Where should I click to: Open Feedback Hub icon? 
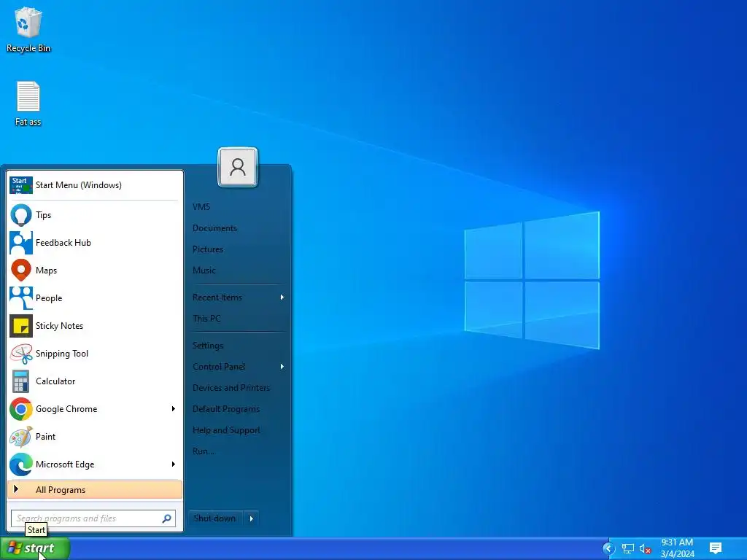tap(21, 243)
